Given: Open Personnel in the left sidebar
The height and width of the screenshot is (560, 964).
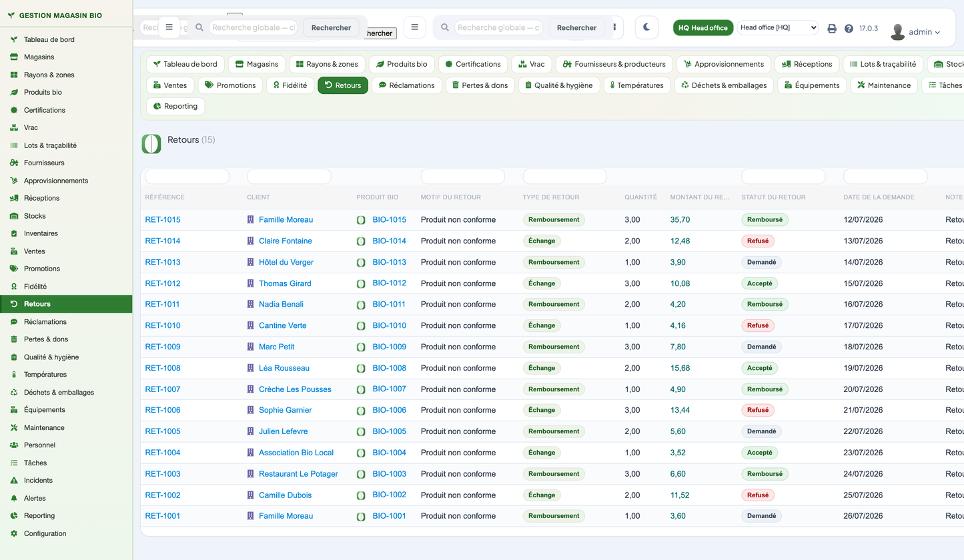Looking at the screenshot, I should click(66, 445).
